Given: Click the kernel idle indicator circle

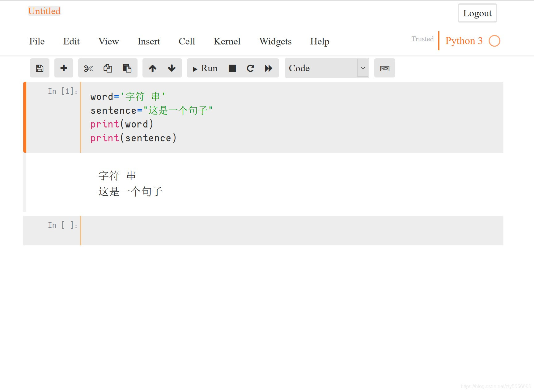Looking at the screenshot, I should click(494, 41).
